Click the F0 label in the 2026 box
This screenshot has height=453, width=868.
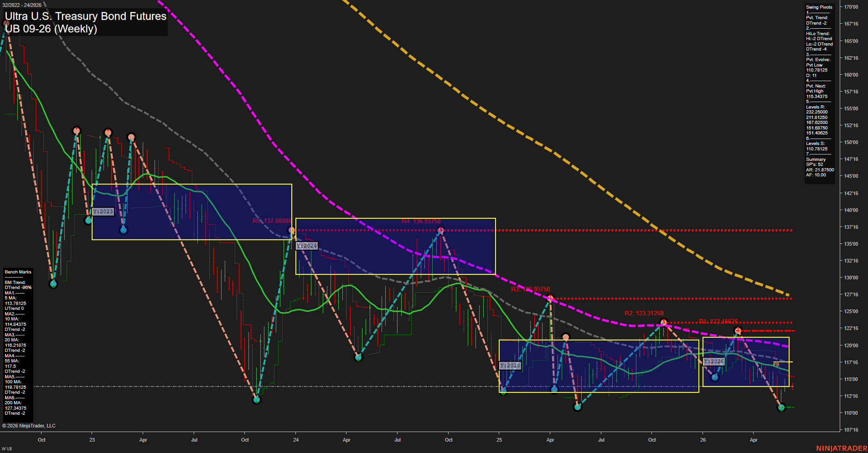(776, 365)
